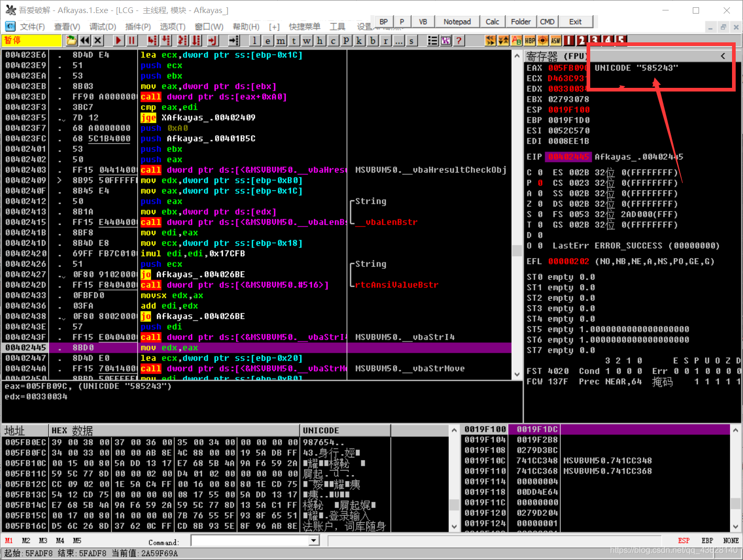
Task: Show Memory map with the M icon
Action: (281, 40)
